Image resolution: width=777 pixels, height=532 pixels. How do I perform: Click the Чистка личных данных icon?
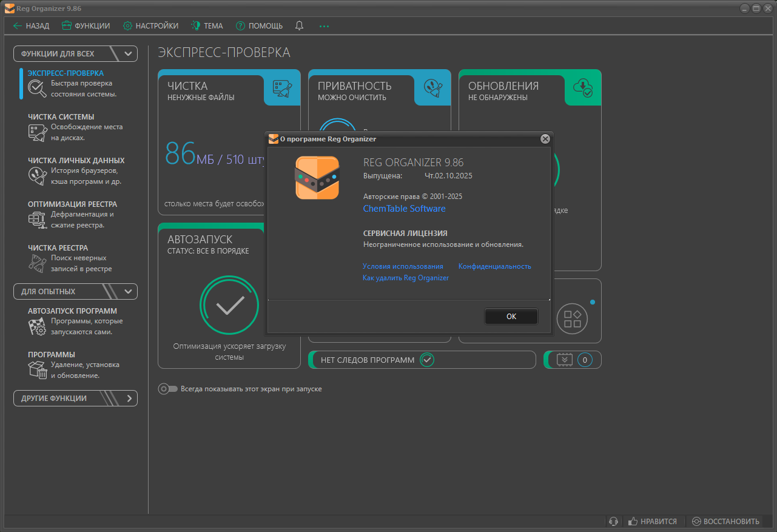click(38, 177)
